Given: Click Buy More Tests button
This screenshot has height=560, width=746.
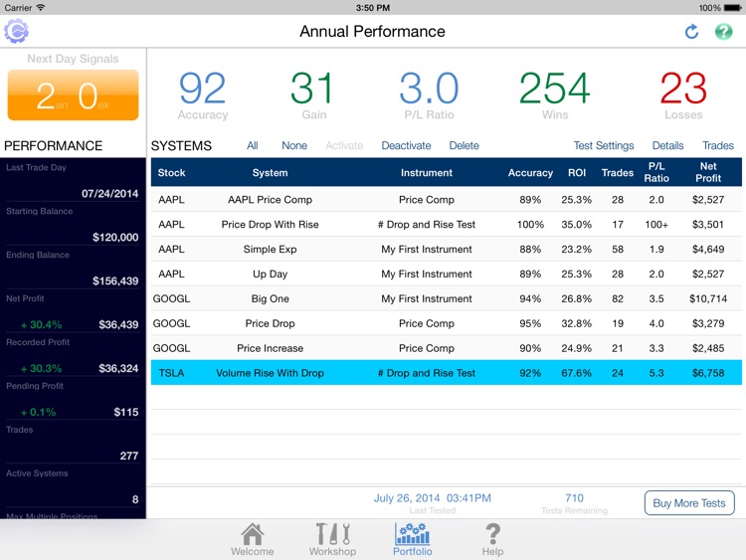Looking at the screenshot, I should point(689,503).
